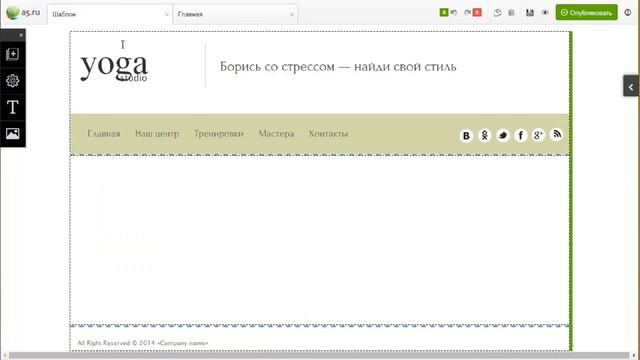Click the horizontal scrollbar at bottom
Viewport: 640px width, 360px height.
(319, 356)
